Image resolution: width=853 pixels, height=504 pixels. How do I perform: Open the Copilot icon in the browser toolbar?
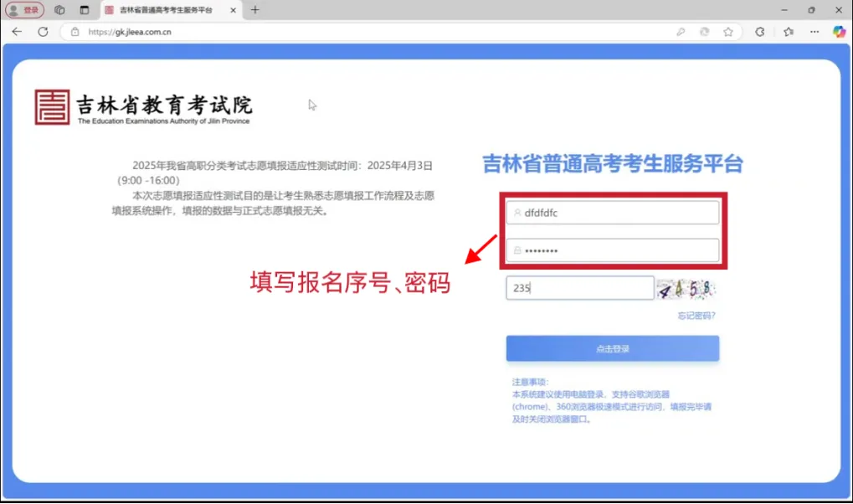click(839, 32)
